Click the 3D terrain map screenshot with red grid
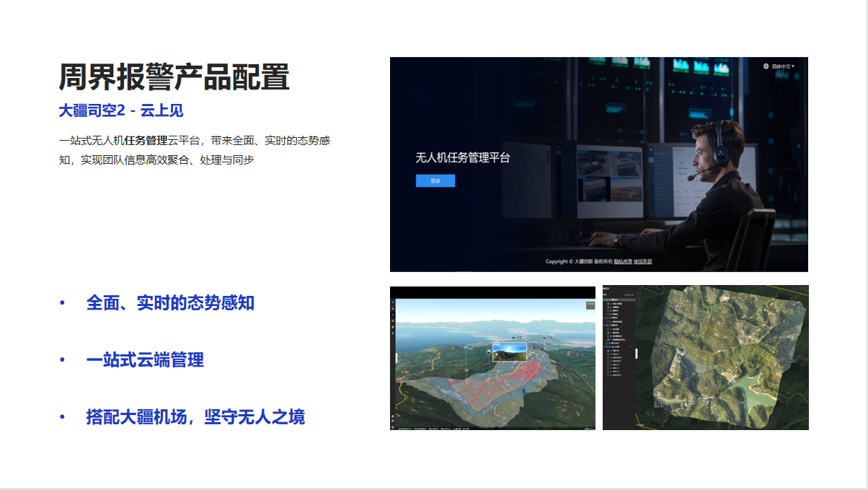This screenshot has height=490, width=868. coord(492,358)
